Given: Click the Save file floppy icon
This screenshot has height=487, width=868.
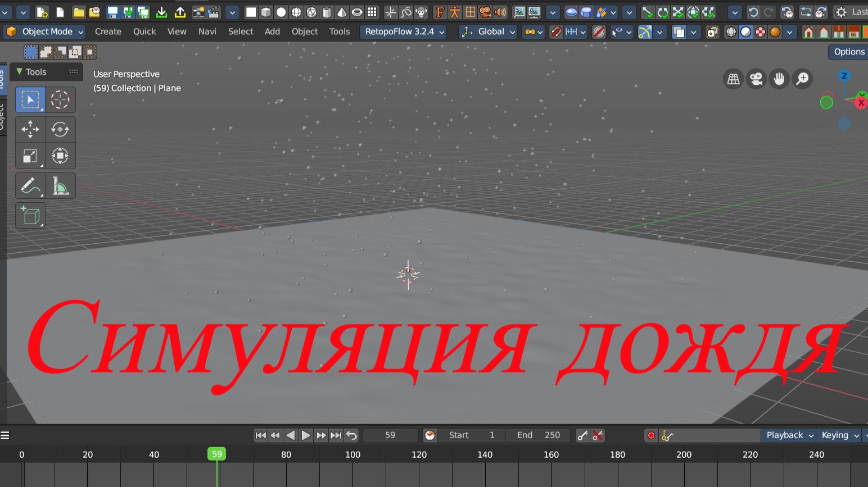Looking at the screenshot, I should (x=112, y=12).
